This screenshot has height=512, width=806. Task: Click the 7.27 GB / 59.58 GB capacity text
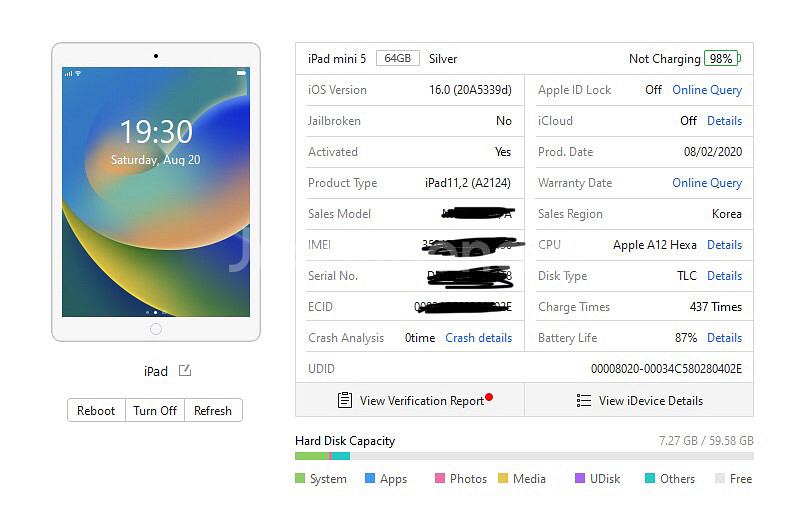click(x=706, y=441)
